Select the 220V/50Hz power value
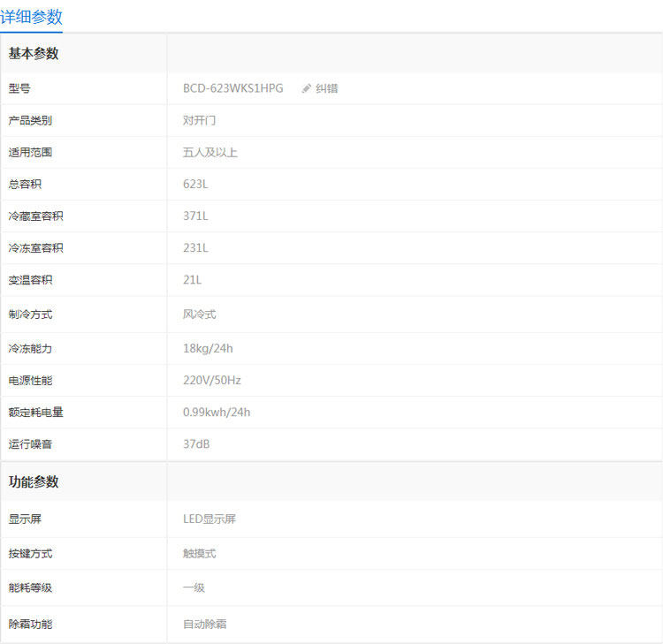Screen dimensions: 663x644 (212, 381)
